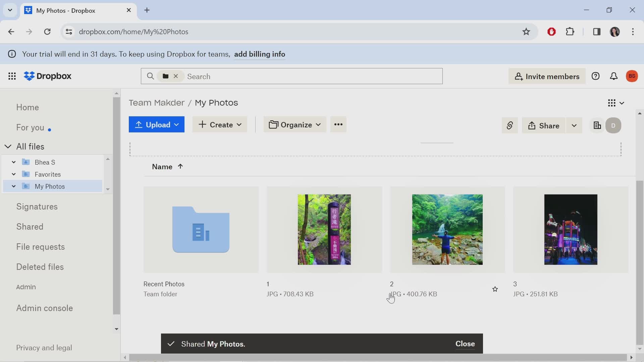
Task: Bookmark this page with the star icon
Action: 526,32
